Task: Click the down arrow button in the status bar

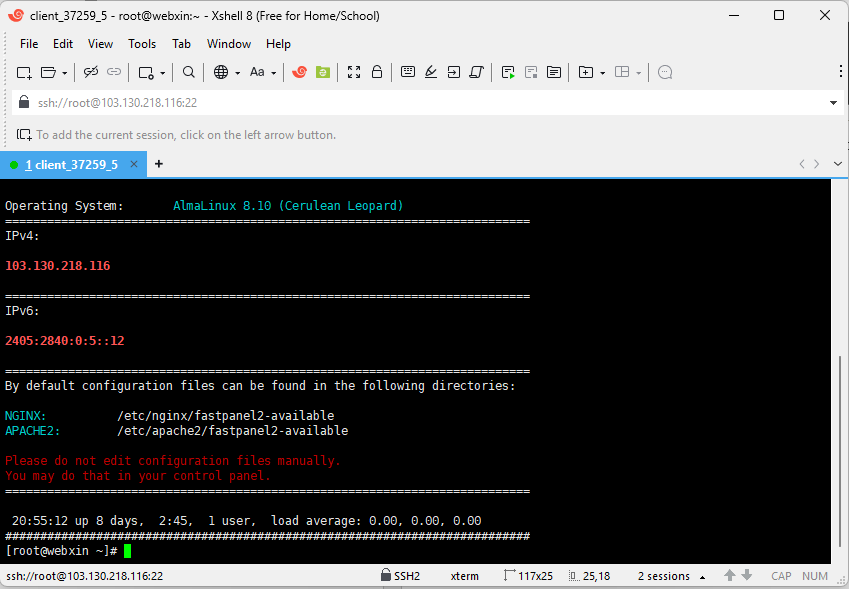Action: coord(744,575)
